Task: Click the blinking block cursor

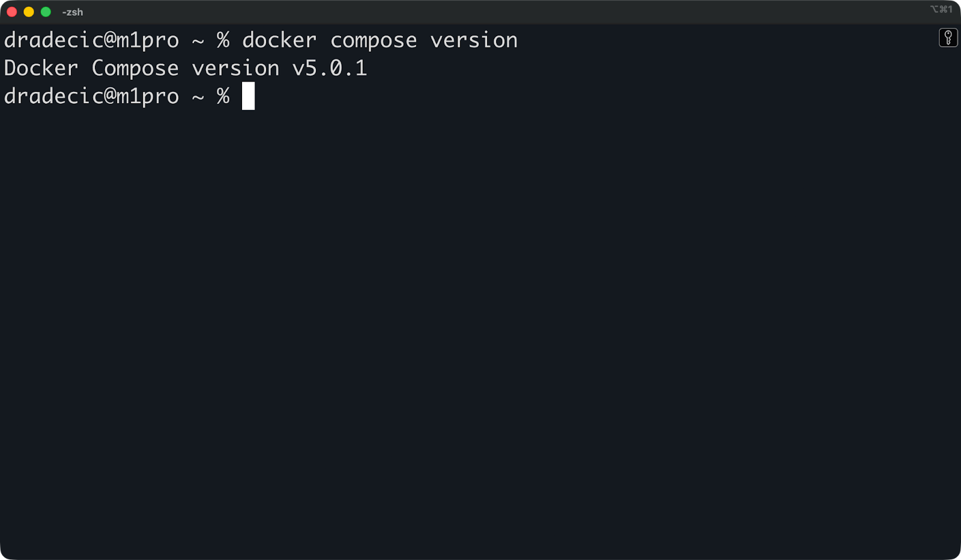Action: pyautogui.click(x=248, y=97)
